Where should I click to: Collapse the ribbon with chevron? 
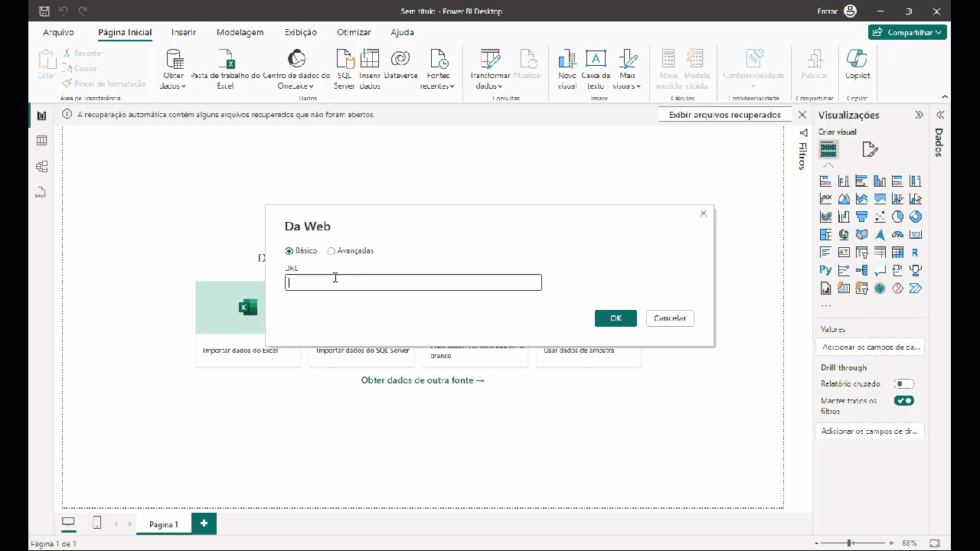click(x=945, y=97)
